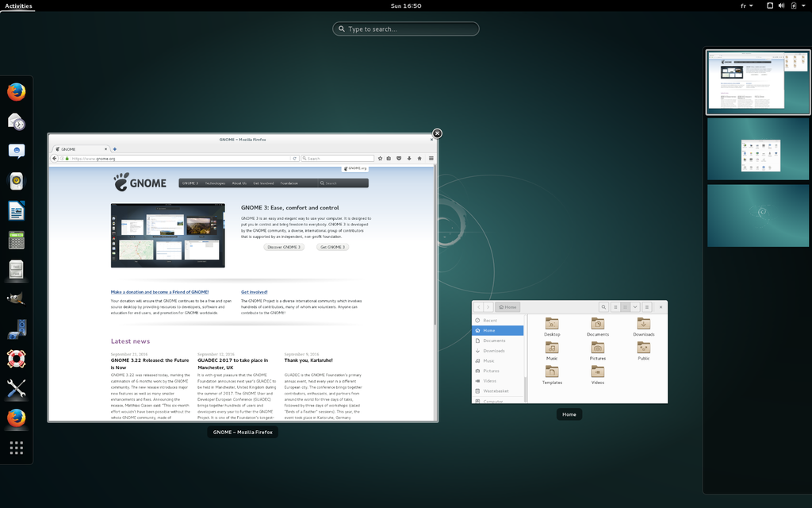This screenshot has height=508, width=812.
Task: Select the Templates folder in Files
Action: pos(552,375)
